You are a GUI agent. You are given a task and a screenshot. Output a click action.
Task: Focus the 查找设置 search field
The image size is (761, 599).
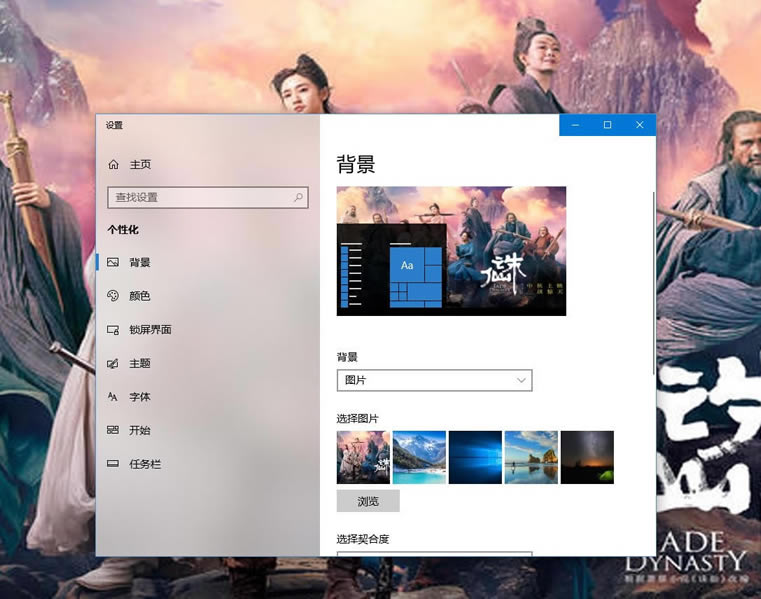coord(208,197)
